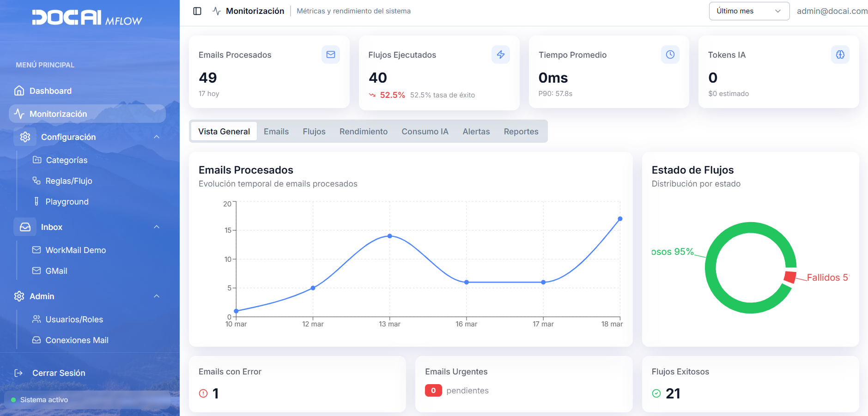This screenshot has width=868, height=416.
Task: Go to Usuarios/Roles admin page
Action: pyautogui.click(x=74, y=320)
